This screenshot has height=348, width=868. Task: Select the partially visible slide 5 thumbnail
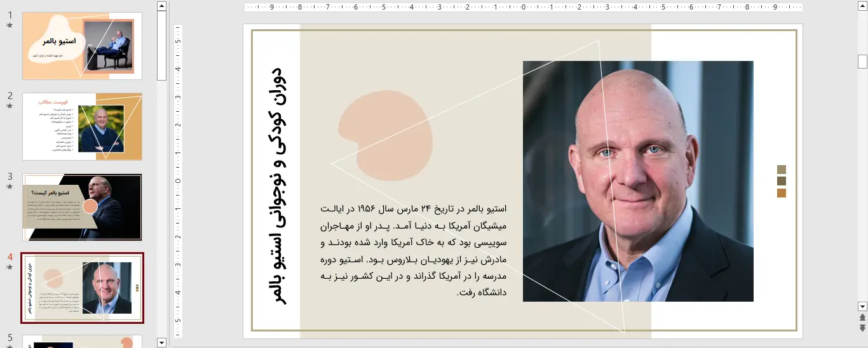82,341
